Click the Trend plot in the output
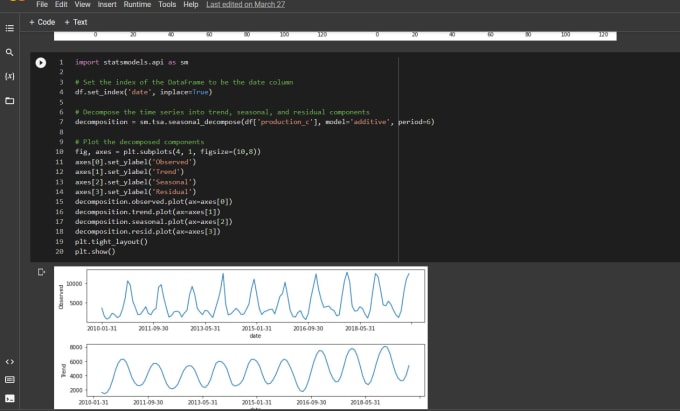The height and width of the screenshot is (411, 680). click(x=255, y=370)
